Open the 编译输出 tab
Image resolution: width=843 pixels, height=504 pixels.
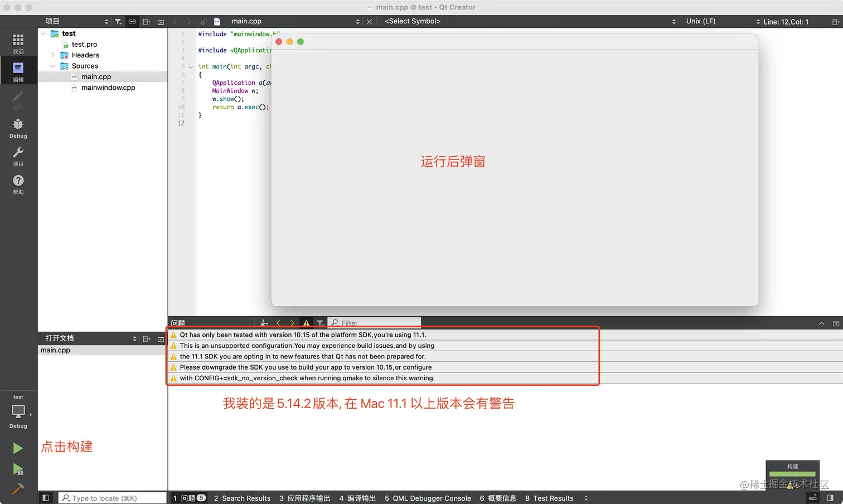(x=357, y=498)
